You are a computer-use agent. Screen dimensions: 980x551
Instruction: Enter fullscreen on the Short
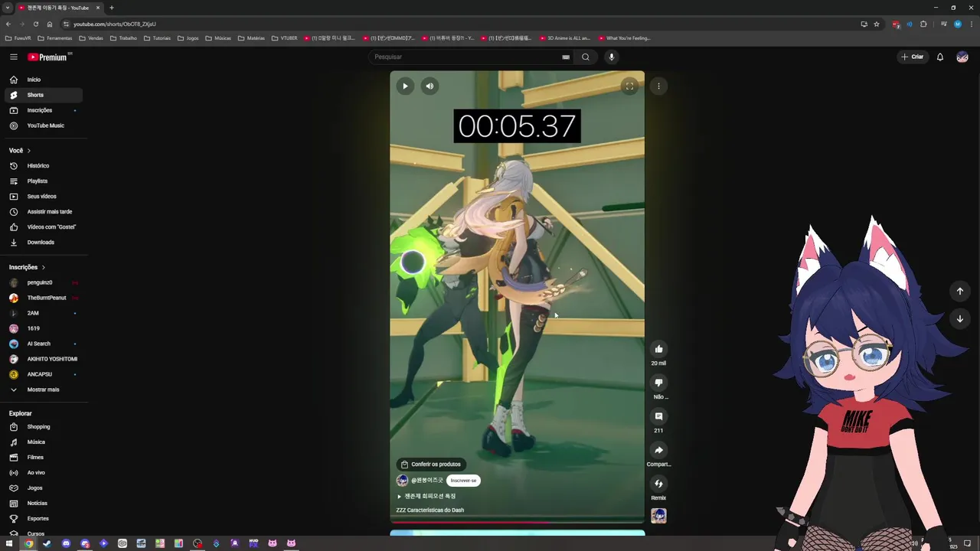point(629,86)
